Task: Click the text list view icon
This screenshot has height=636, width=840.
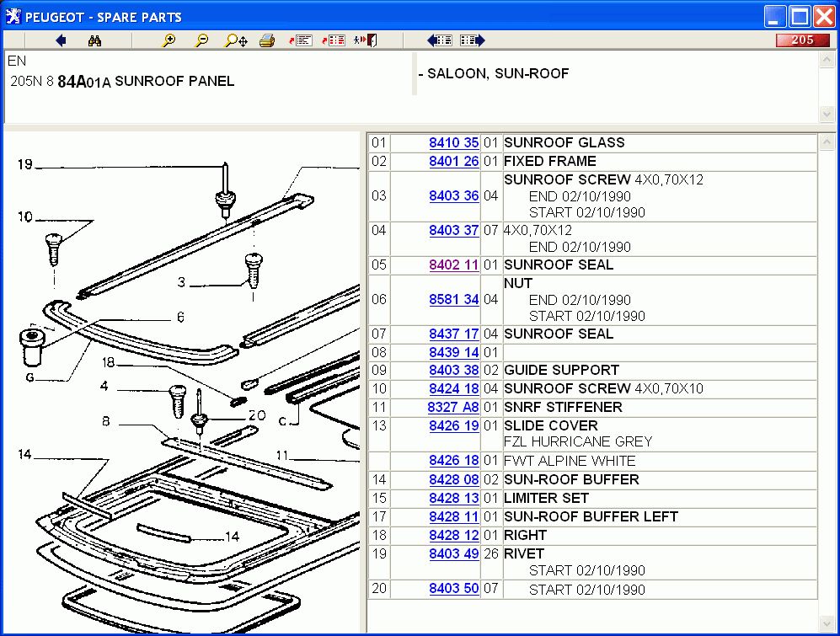Action: pos(301,40)
